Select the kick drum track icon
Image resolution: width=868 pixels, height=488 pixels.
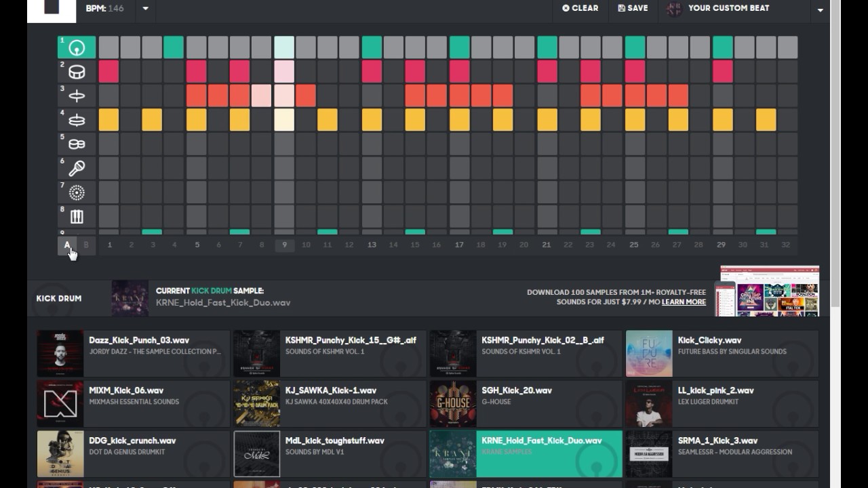click(x=77, y=47)
